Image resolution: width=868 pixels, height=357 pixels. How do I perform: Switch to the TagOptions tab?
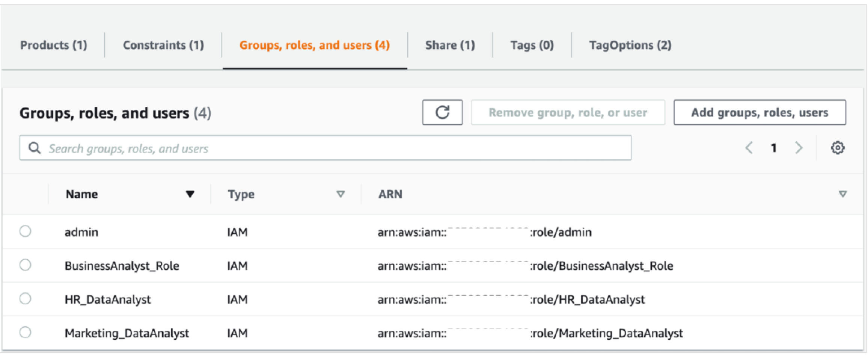click(x=630, y=45)
